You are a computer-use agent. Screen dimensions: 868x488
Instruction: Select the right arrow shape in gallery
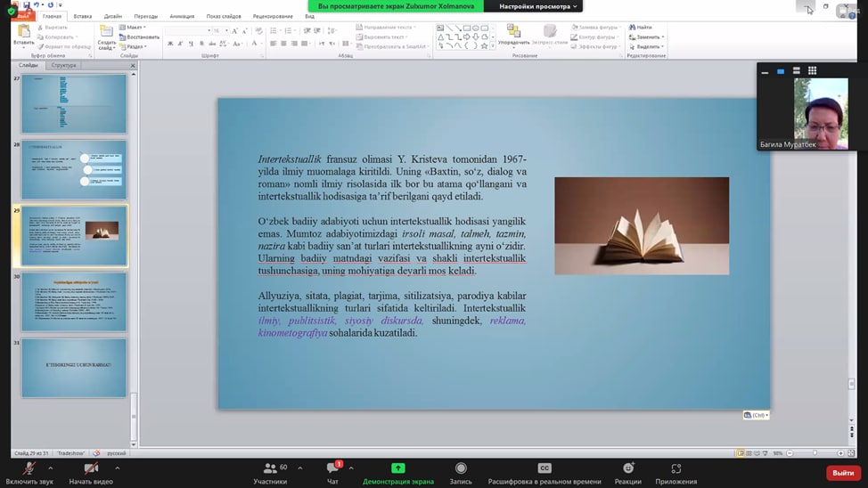tap(467, 37)
